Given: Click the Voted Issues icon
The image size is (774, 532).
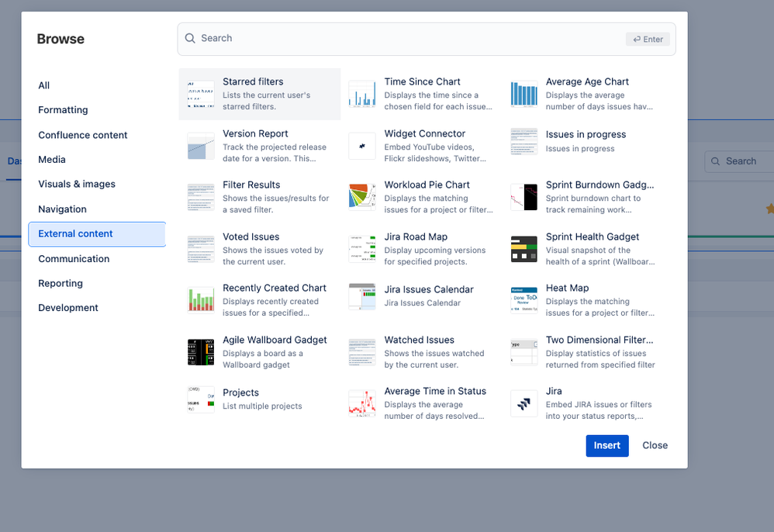Looking at the screenshot, I should [201, 249].
